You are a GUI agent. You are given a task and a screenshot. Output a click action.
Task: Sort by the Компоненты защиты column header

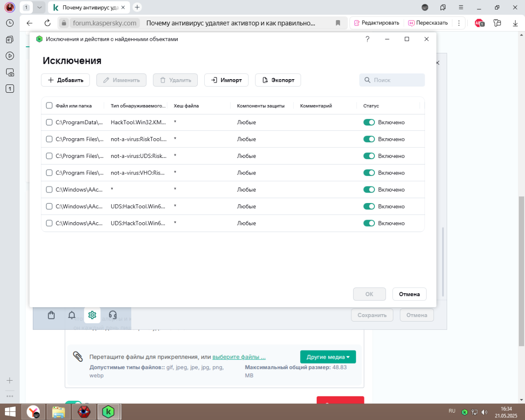coord(261,106)
